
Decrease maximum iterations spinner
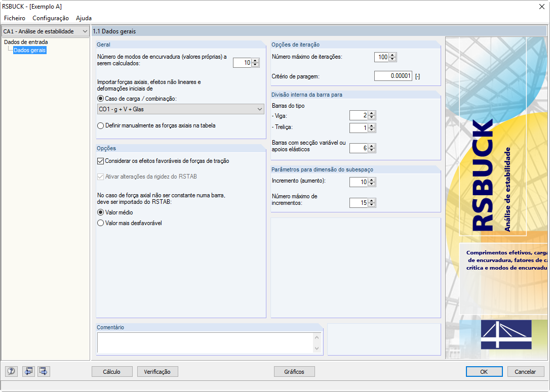(392, 59)
